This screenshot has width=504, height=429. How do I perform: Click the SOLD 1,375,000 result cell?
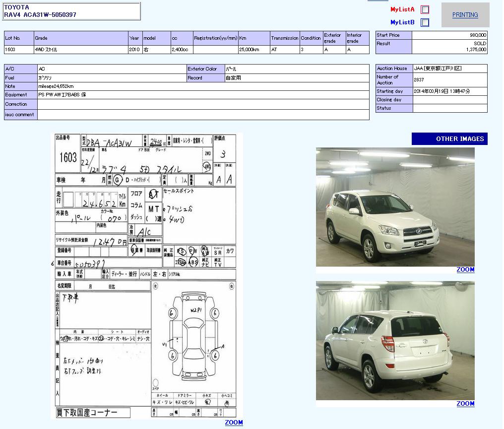point(449,47)
